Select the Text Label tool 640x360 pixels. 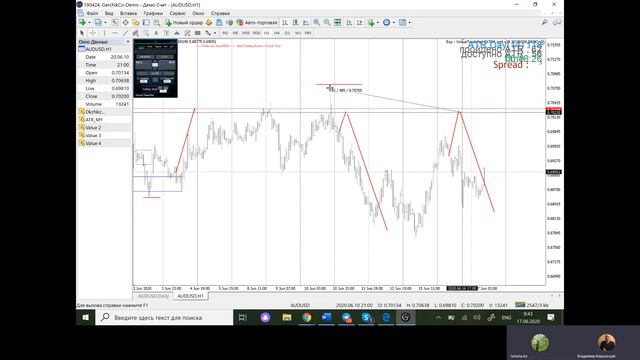coord(167,33)
